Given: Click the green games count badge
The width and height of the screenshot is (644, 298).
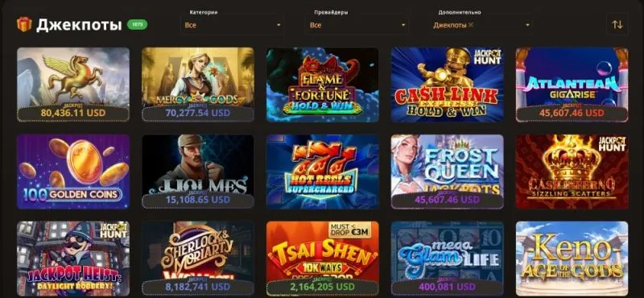Looking at the screenshot, I should (137, 25).
